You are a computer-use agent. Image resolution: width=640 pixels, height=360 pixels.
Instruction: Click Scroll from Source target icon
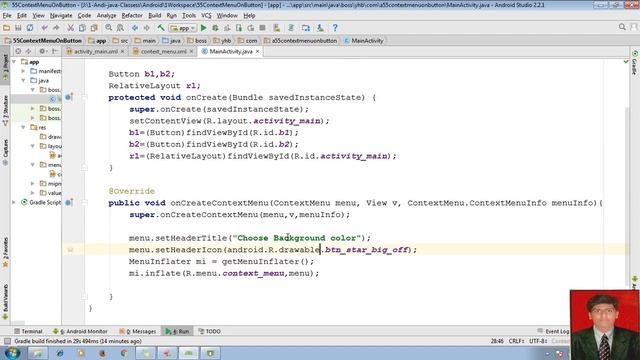pos(18,51)
